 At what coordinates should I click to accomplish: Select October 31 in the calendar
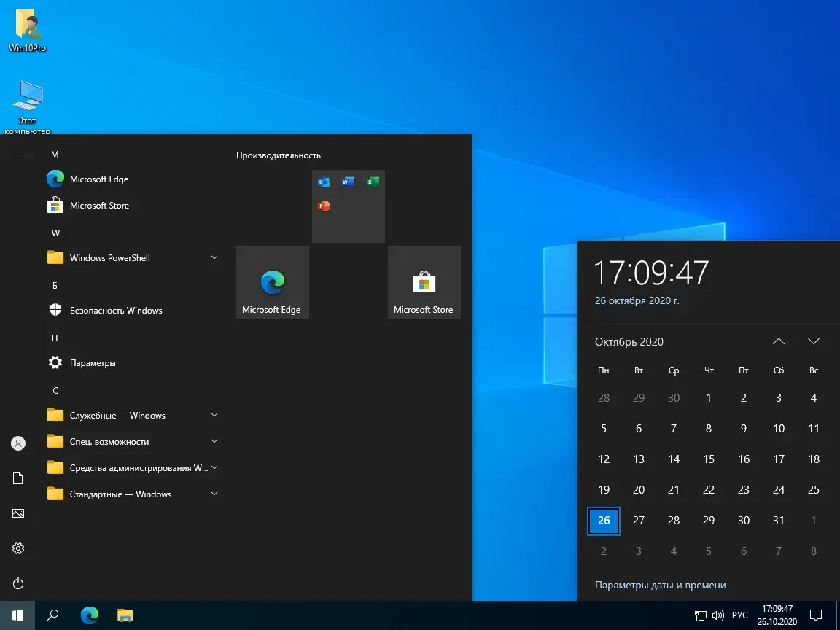coord(778,520)
